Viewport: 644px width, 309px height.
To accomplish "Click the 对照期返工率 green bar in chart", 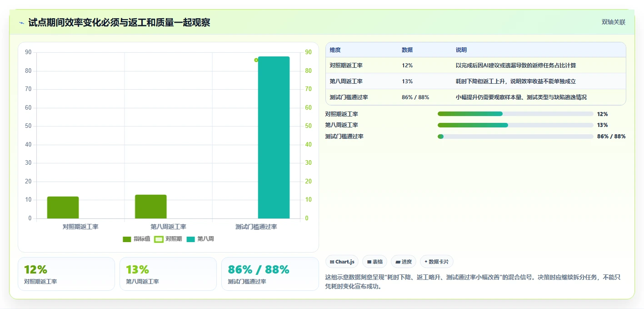I will [63, 208].
